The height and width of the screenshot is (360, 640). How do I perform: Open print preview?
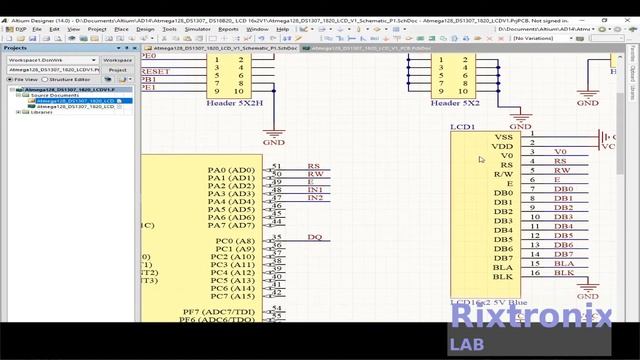58,38
